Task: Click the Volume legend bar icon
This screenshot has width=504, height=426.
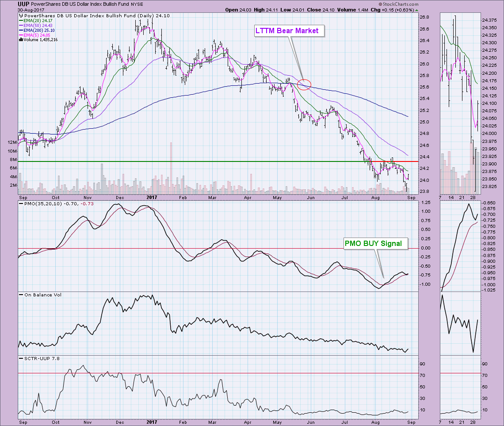Action: (20, 40)
